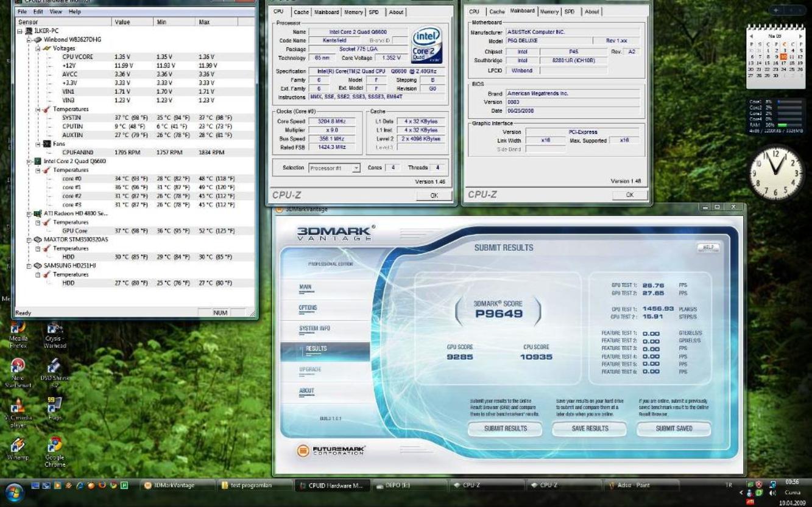Switch to Cache tab in left CPU-Z
Image resolution: width=812 pixels, height=507 pixels.
[x=301, y=12]
